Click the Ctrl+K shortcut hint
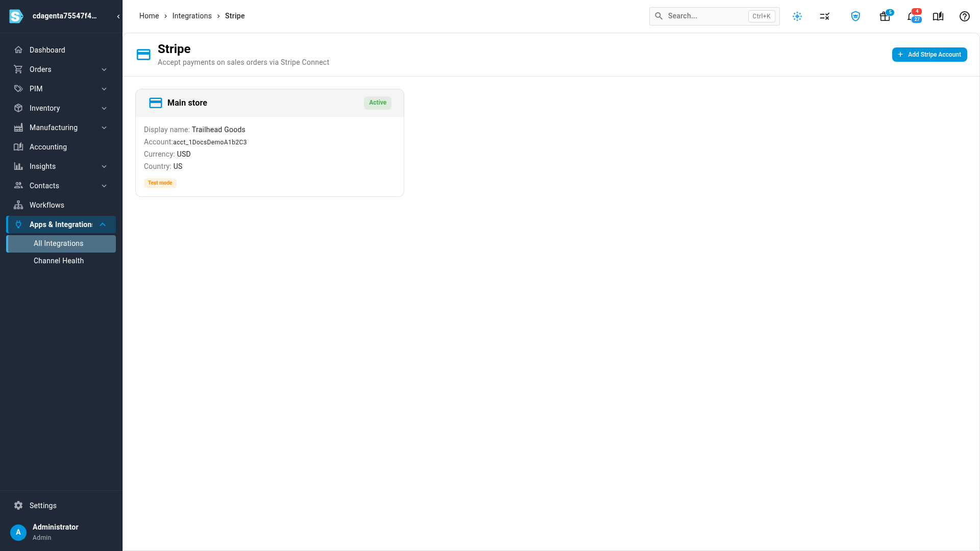The width and height of the screenshot is (980, 551). [762, 16]
